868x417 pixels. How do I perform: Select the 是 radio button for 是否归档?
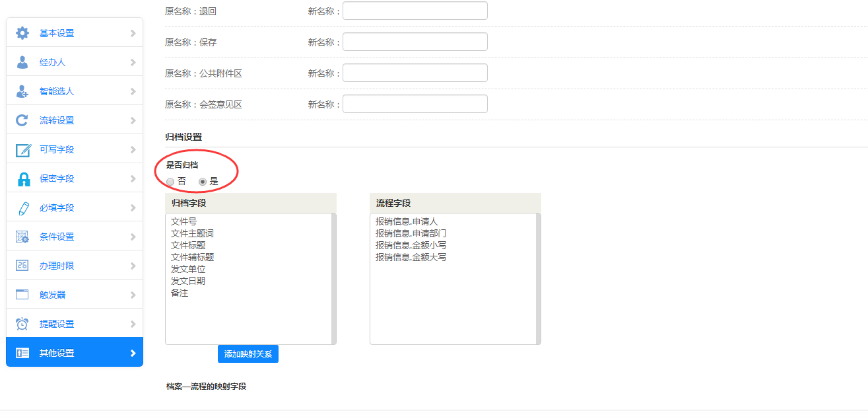(x=203, y=181)
